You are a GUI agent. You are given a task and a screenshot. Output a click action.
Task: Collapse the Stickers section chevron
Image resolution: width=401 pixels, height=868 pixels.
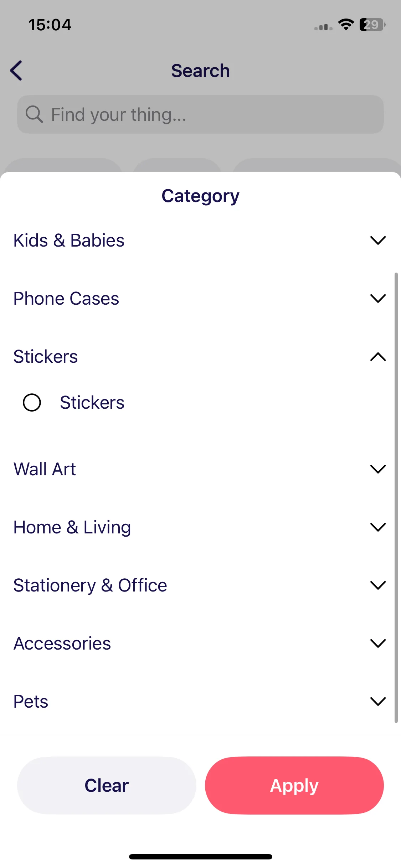378,357
